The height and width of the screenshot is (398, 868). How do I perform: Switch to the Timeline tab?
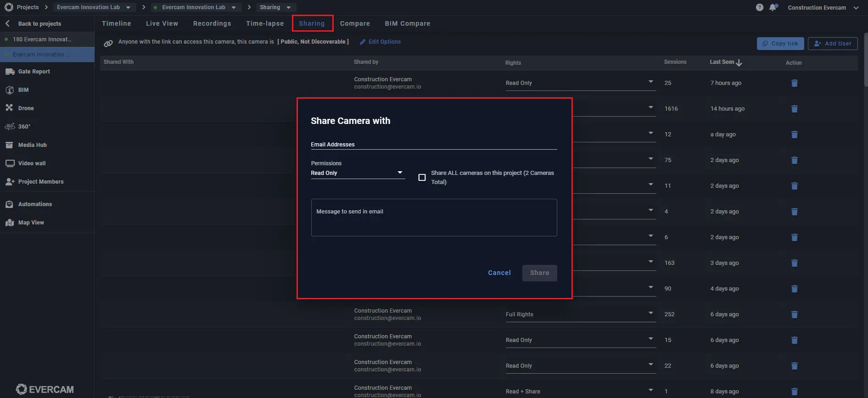tap(117, 23)
